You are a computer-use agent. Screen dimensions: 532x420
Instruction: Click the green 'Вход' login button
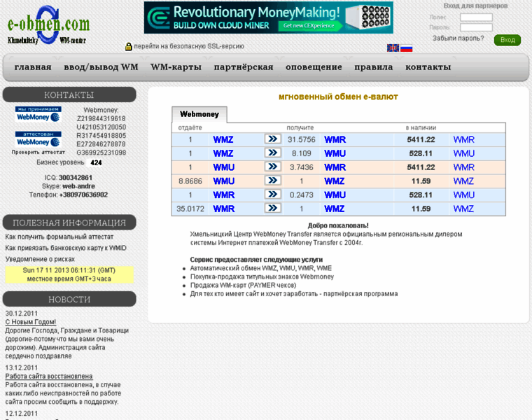(507, 40)
